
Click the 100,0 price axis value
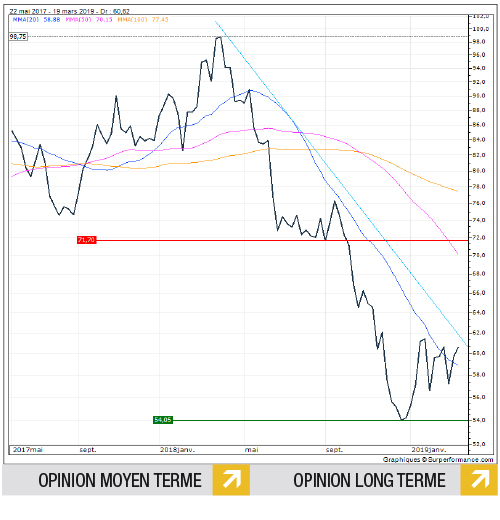[x=481, y=29]
